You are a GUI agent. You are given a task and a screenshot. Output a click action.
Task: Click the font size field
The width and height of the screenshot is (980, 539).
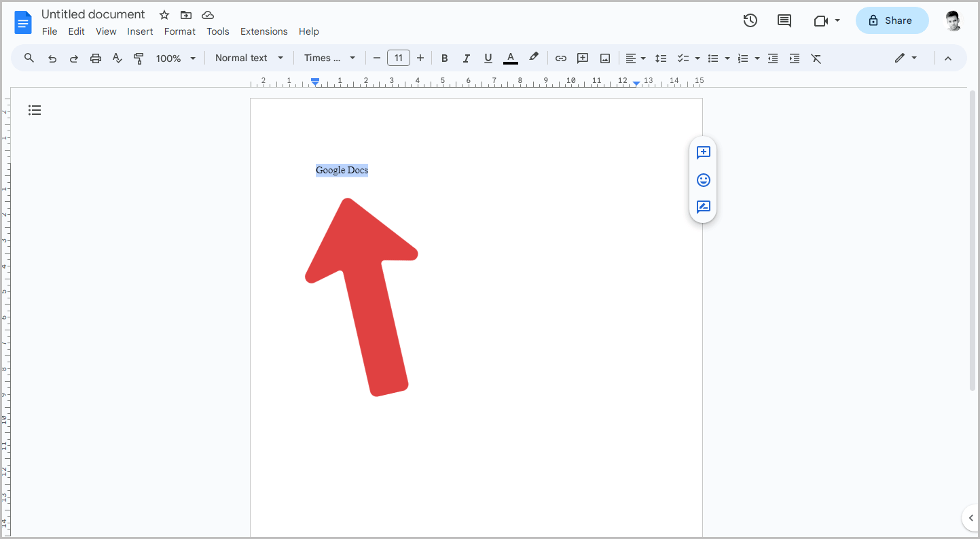(x=399, y=58)
